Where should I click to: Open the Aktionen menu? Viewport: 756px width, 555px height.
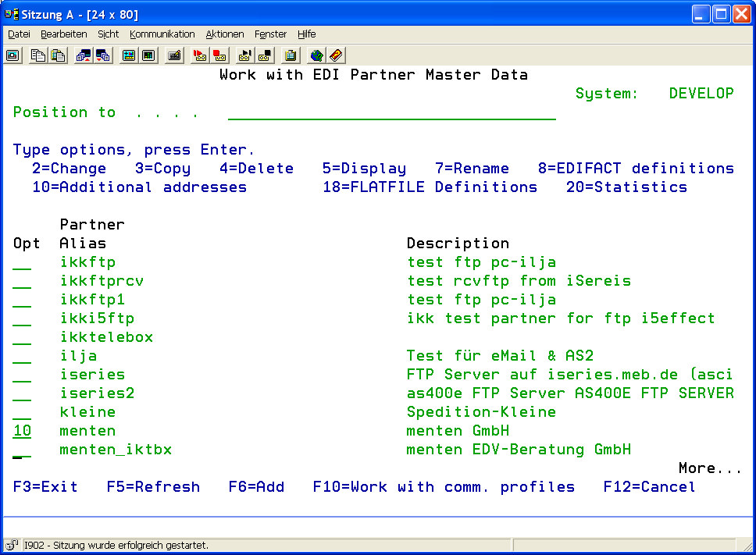point(225,34)
